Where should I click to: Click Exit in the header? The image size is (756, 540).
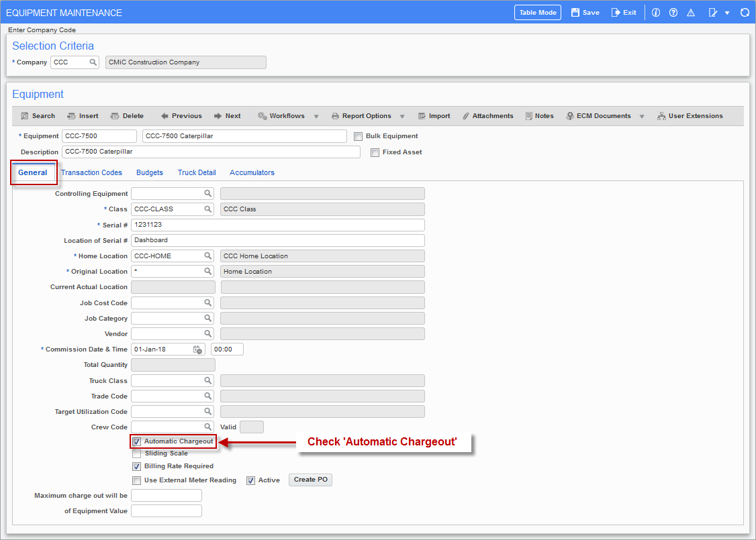[x=624, y=13]
